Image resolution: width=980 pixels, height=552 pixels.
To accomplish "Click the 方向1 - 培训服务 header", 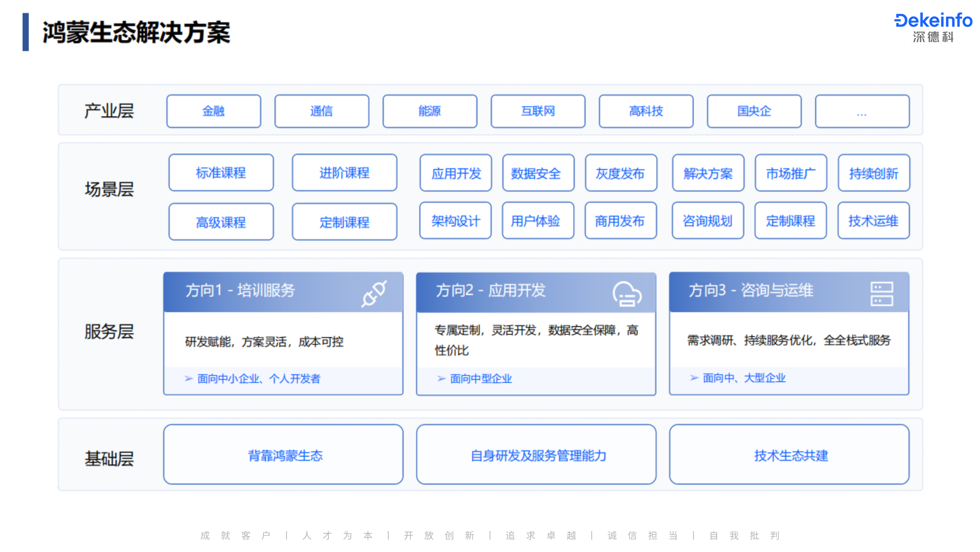I will (x=283, y=292).
